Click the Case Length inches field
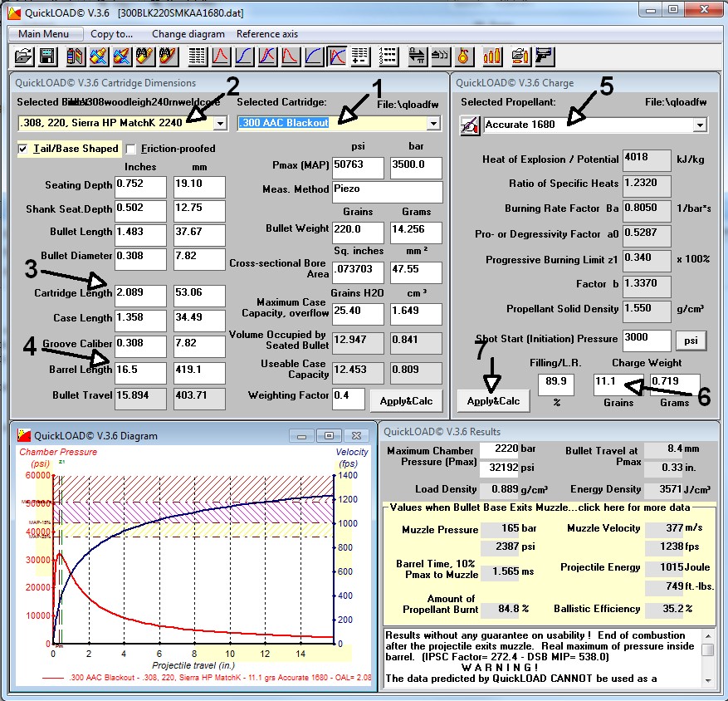Image resolution: width=728 pixels, height=701 pixels. (140, 321)
